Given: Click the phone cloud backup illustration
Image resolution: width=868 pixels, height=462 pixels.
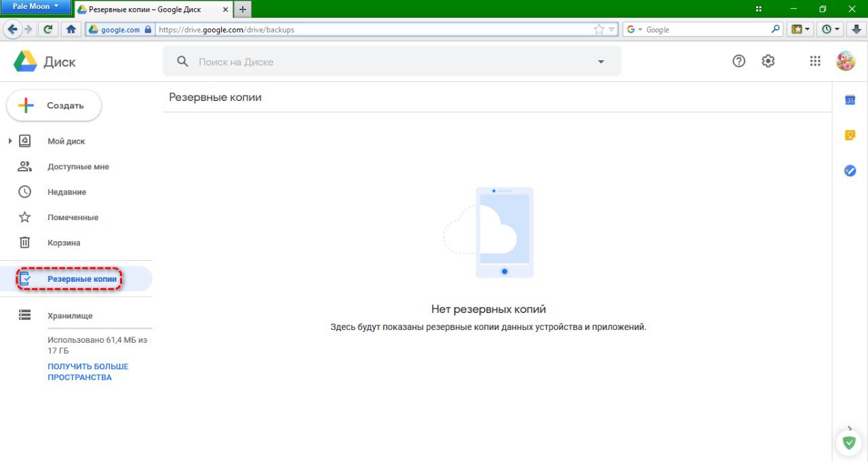Looking at the screenshot, I should 488,232.
